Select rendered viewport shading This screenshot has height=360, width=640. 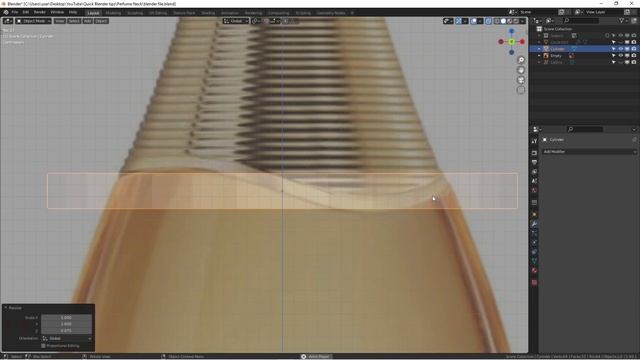[x=516, y=21]
